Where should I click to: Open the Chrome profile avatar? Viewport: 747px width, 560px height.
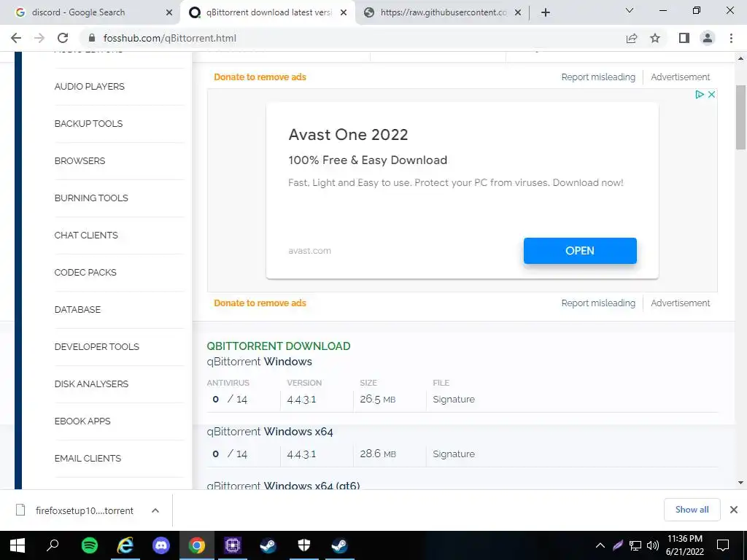708,38
